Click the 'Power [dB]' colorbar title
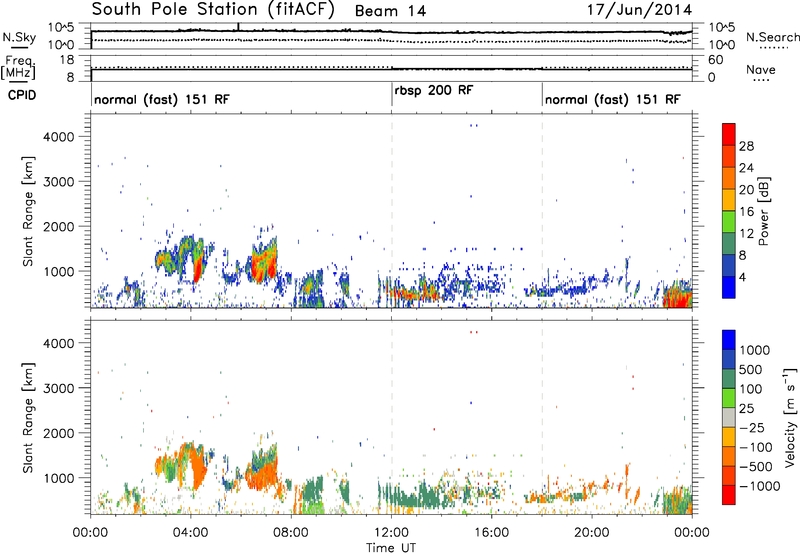 point(764,211)
